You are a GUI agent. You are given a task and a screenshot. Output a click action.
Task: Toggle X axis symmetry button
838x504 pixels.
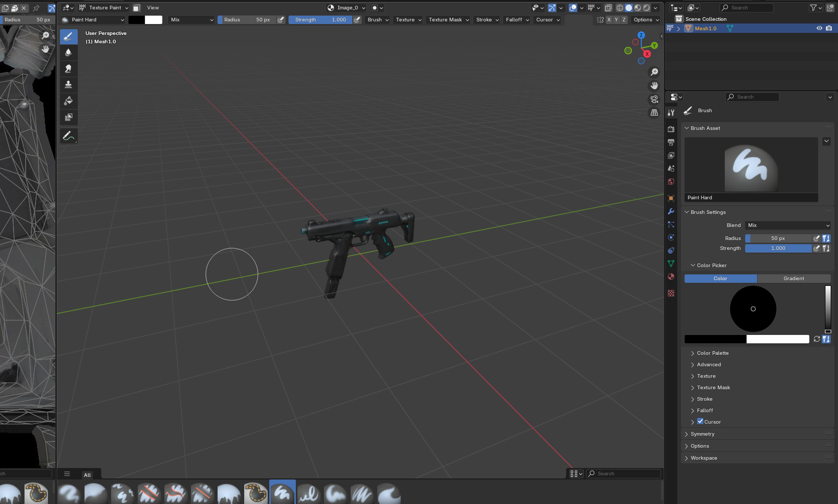click(608, 20)
